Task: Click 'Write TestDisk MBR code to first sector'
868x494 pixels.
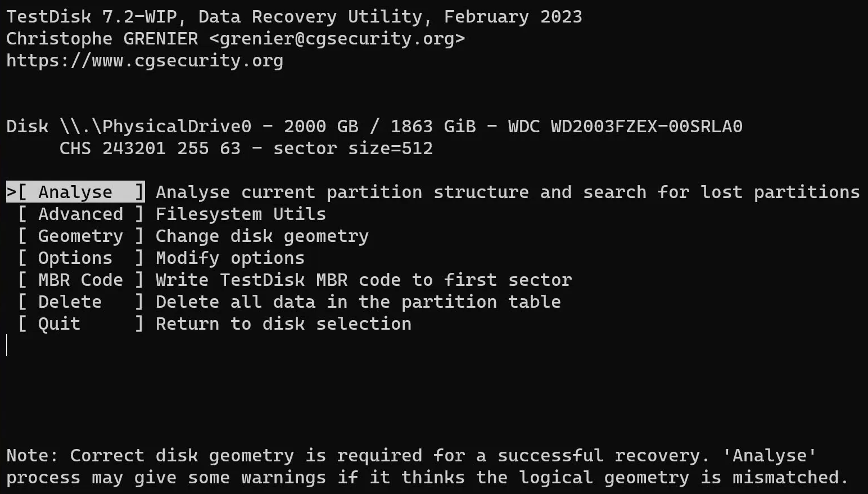Action: pos(364,280)
